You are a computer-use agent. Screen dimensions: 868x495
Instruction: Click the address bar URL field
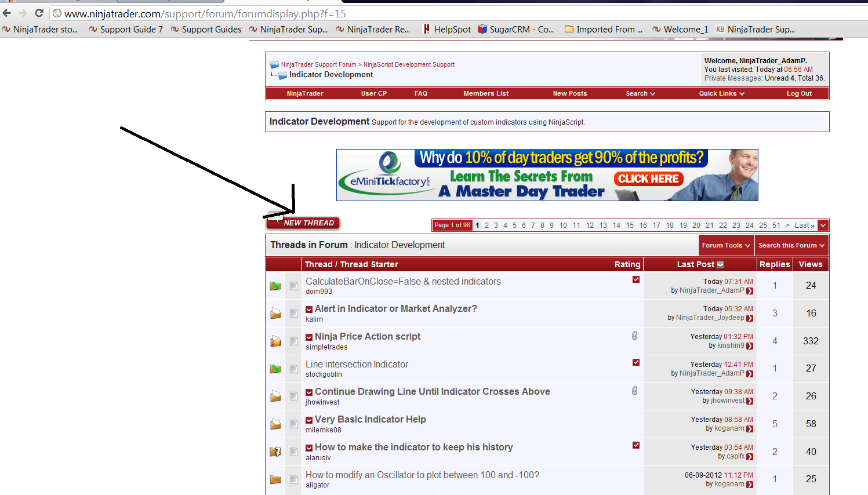(x=458, y=13)
